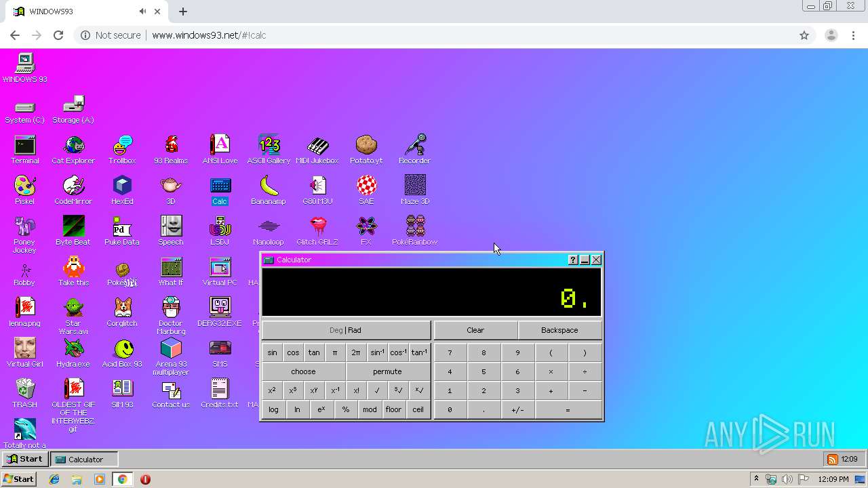The height and width of the screenshot is (488, 868).
Task: Launch Maze 3D icon
Action: (x=415, y=190)
